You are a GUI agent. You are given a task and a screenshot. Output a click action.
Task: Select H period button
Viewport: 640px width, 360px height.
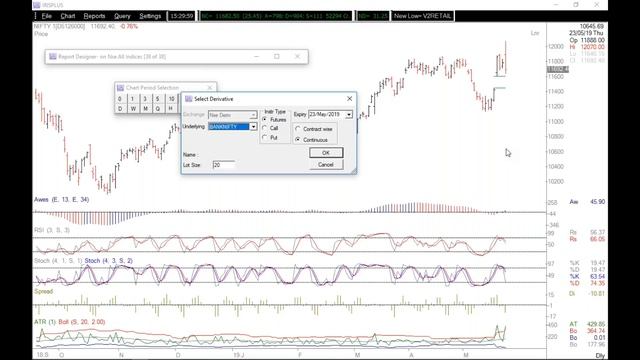[x=171, y=109]
